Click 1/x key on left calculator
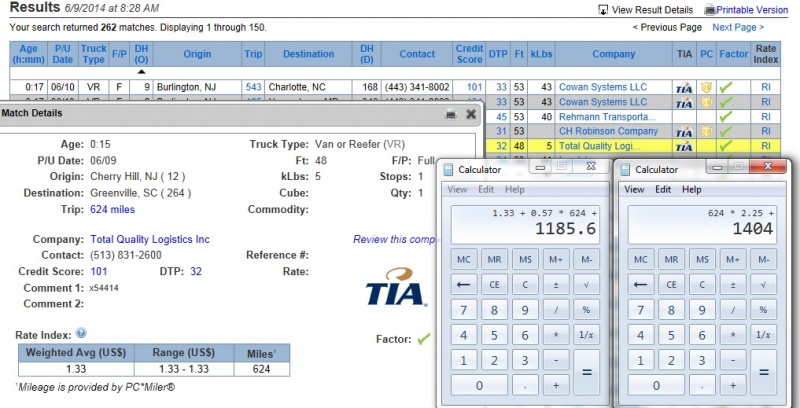This screenshot has height=408, width=800. (586, 335)
